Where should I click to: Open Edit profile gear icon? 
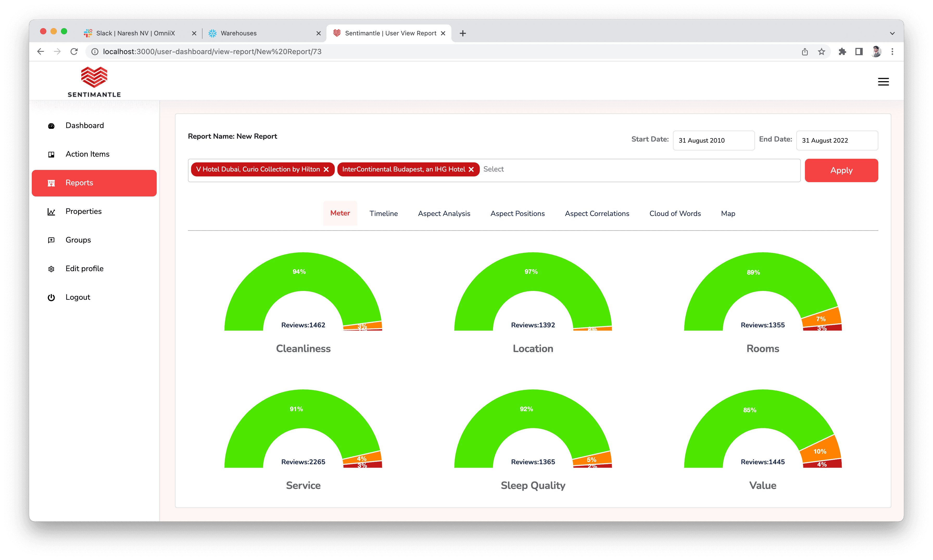coord(51,269)
